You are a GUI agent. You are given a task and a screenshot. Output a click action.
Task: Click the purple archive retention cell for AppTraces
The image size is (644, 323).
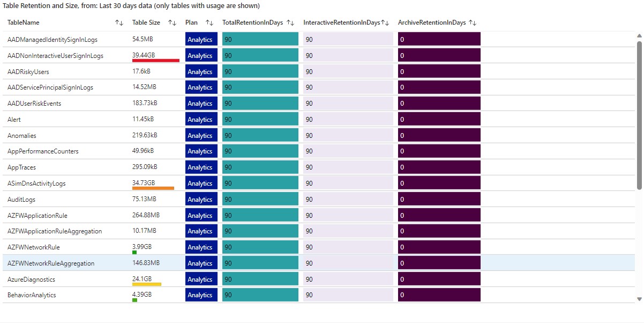click(439, 167)
